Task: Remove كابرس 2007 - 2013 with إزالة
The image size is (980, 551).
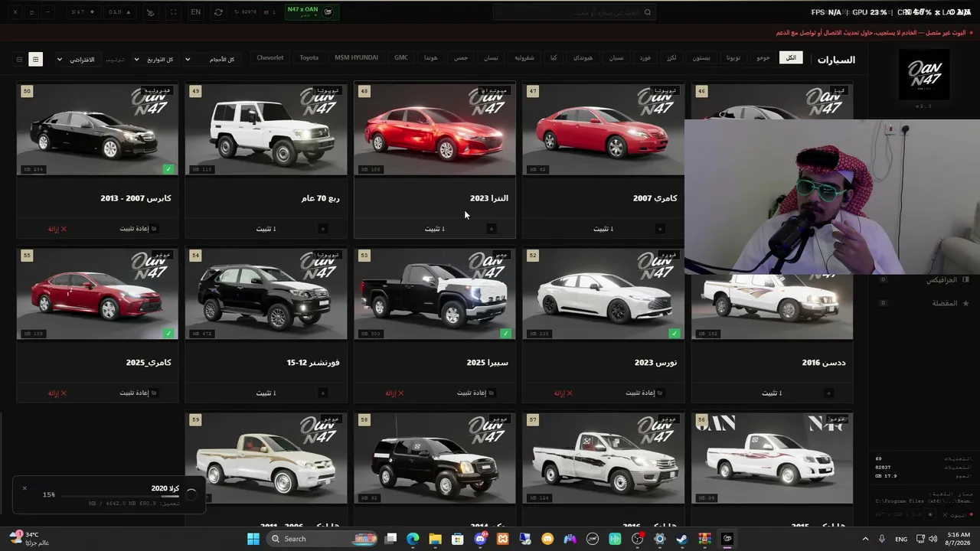Action: pyautogui.click(x=57, y=229)
